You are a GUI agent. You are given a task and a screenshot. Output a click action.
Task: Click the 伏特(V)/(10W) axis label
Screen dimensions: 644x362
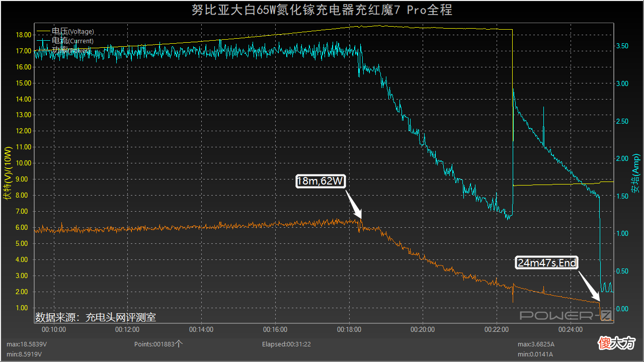(x=7, y=174)
